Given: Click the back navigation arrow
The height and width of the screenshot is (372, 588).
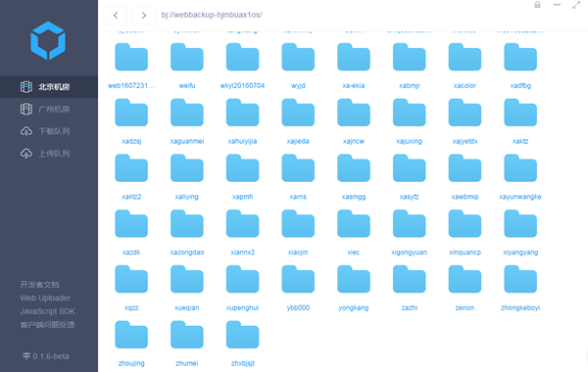Looking at the screenshot, I should [116, 16].
